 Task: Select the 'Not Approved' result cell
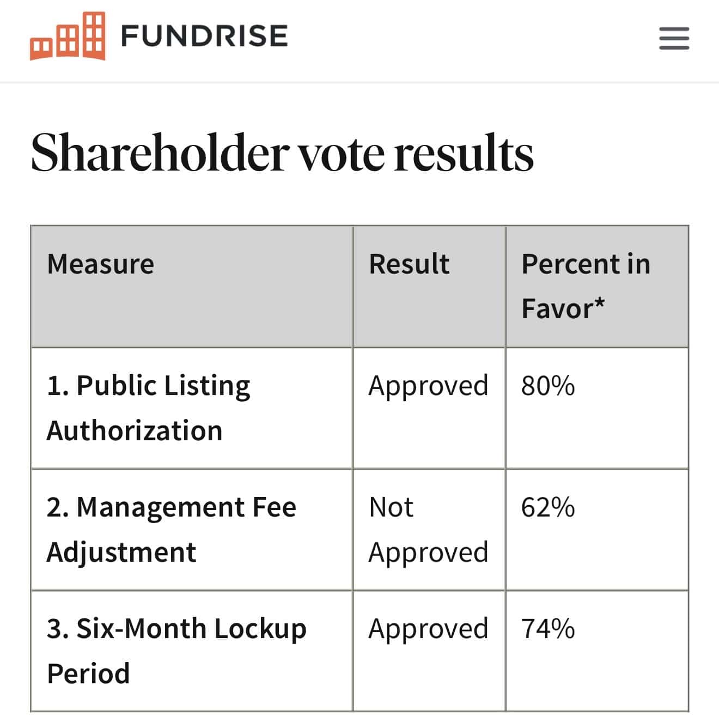pyautogui.click(x=427, y=529)
